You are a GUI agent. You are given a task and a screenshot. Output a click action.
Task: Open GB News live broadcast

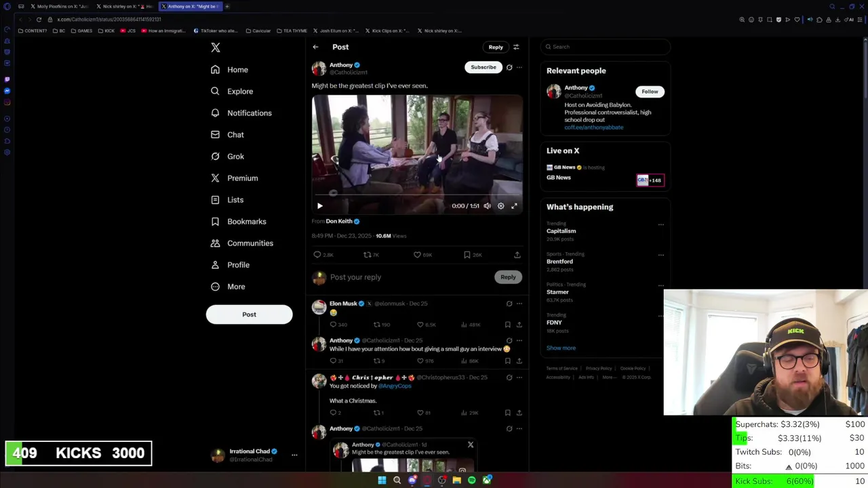[x=606, y=174]
